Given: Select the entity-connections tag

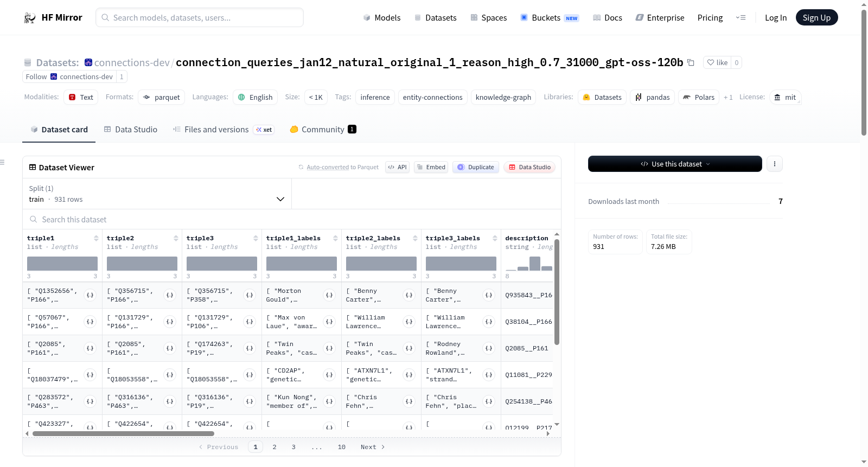Looking at the screenshot, I should tap(432, 97).
